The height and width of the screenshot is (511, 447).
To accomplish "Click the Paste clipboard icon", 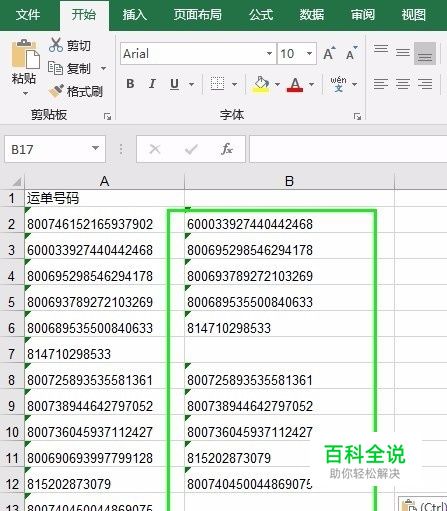I will pyautogui.click(x=25, y=54).
